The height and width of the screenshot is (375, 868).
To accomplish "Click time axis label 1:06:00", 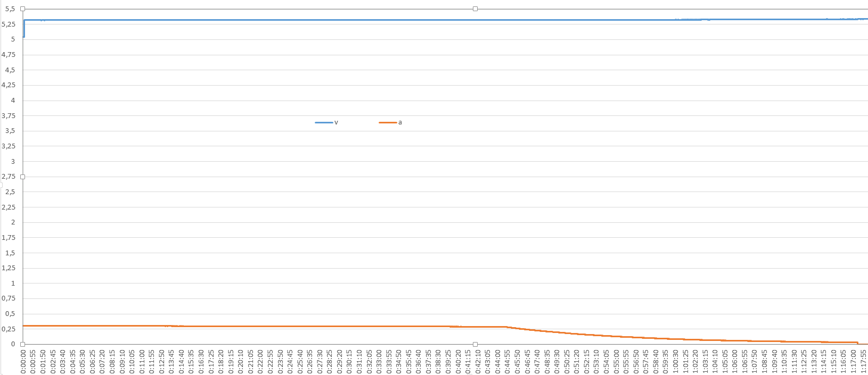I will tap(735, 362).
